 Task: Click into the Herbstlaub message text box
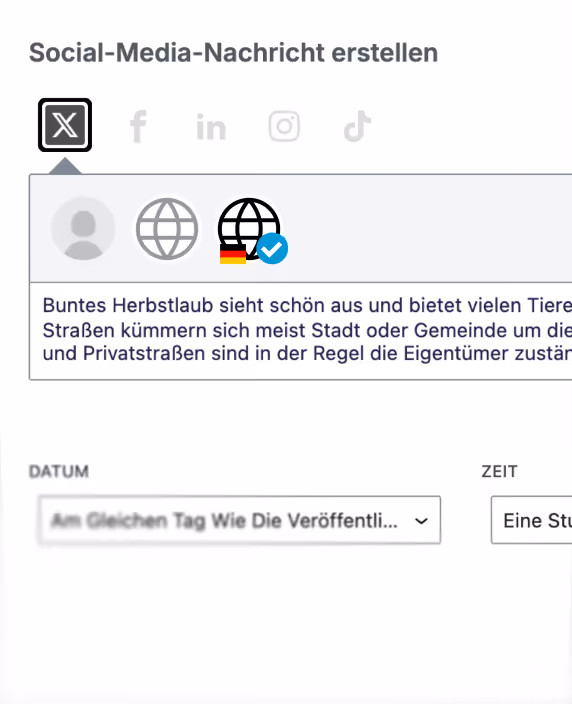(x=301, y=331)
